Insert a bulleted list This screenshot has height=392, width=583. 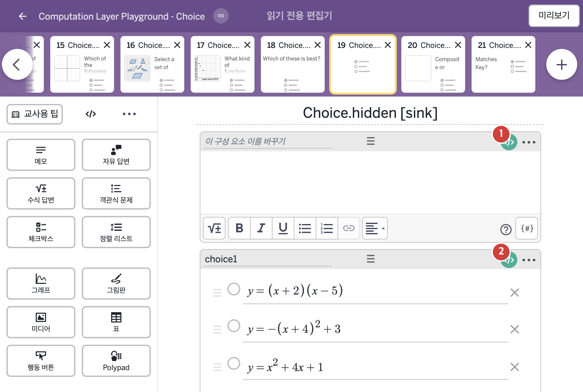305,228
